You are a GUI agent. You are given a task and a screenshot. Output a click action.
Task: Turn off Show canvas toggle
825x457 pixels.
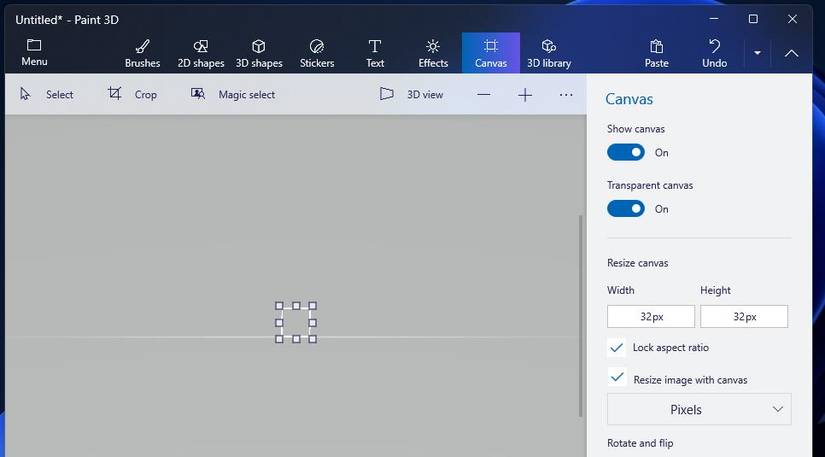[626, 153]
